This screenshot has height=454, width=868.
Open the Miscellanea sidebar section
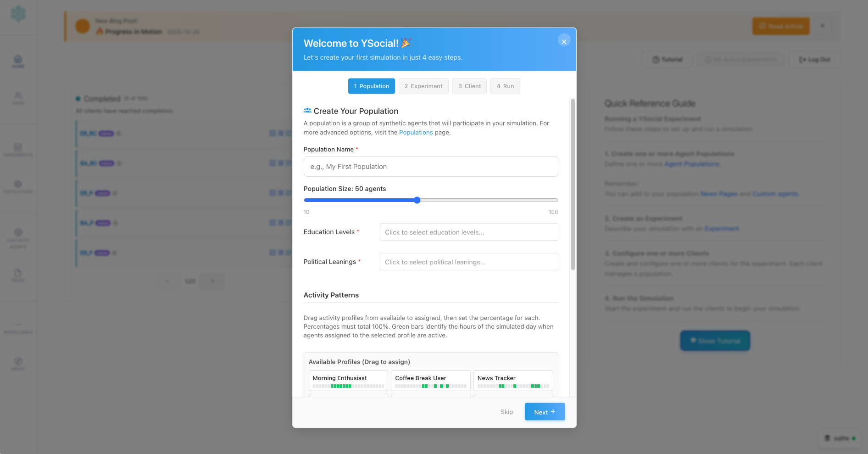(x=18, y=327)
